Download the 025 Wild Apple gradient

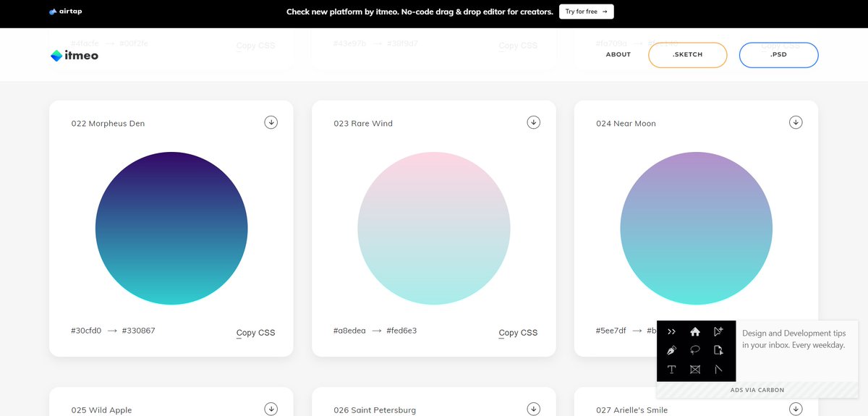point(271,409)
